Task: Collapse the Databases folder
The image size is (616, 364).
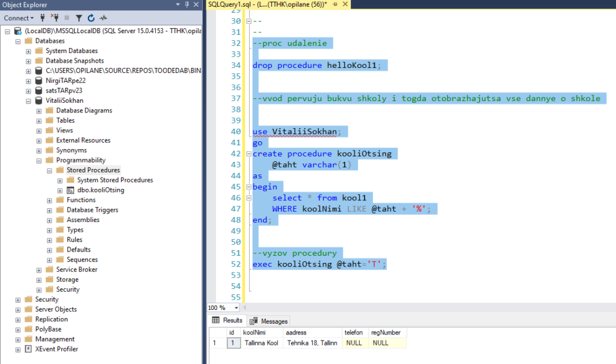Action: (x=18, y=42)
